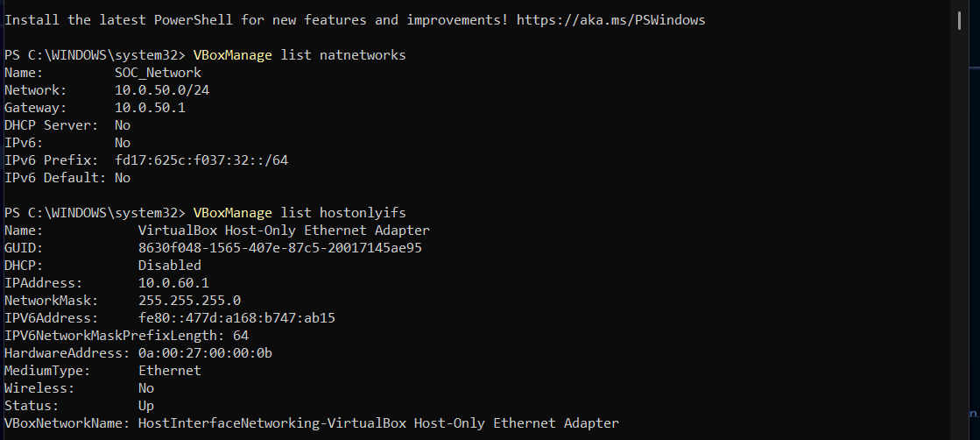Click the 10.0.50.0/24 network value
The width and height of the screenshot is (980, 440).
162,90
